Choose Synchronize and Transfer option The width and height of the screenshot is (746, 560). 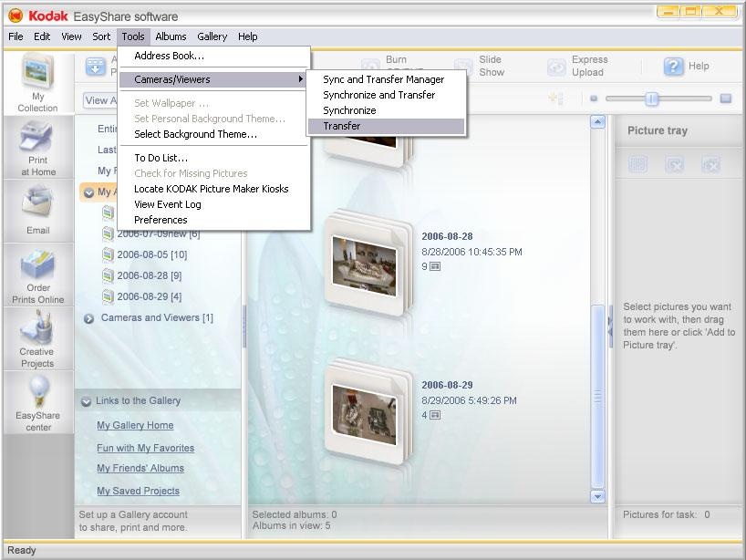point(386,95)
